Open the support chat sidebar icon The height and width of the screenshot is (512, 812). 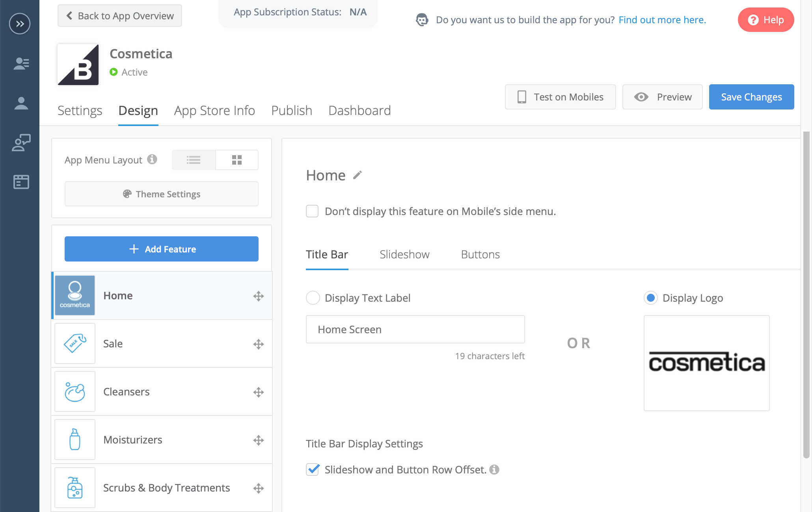pos(21,143)
